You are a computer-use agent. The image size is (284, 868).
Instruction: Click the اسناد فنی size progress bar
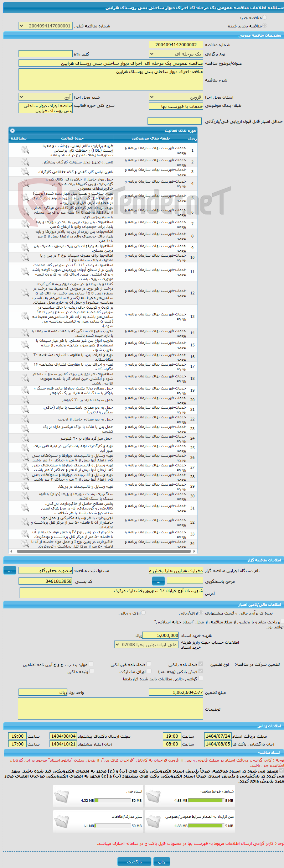113,800
